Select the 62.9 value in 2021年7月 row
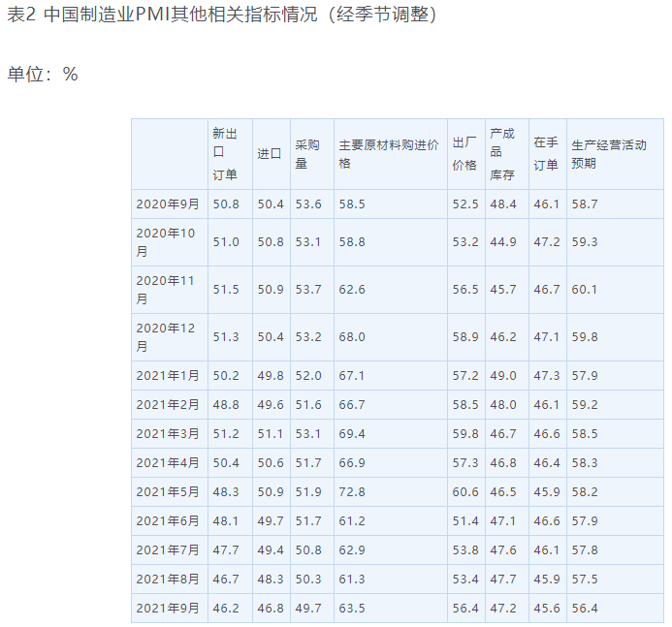The height and width of the screenshot is (627, 672). click(x=352, y=549)
